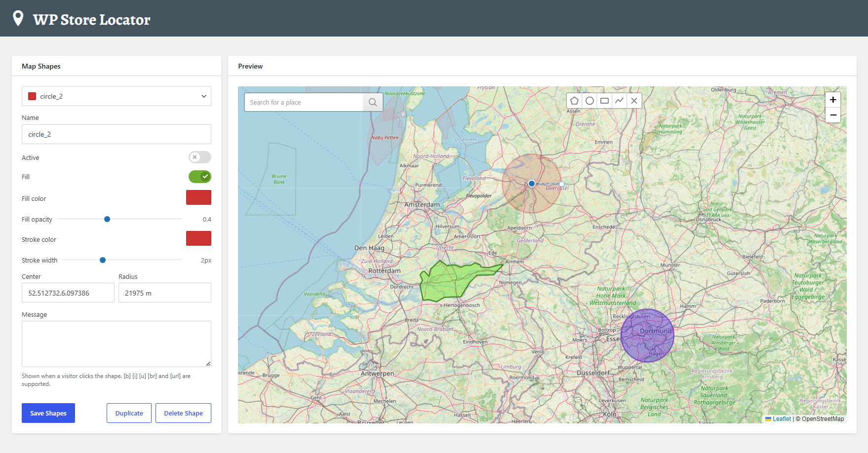
Task: Click the X cancel drawing tool
Action: [x=634, y=101]
